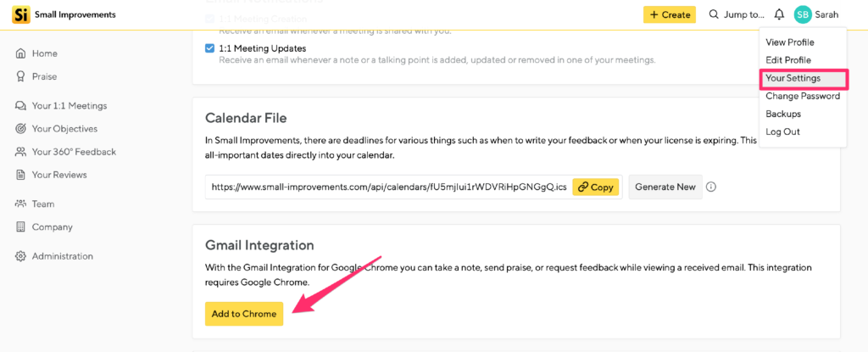868x352 pixels.
Task: Open the Team text link
Action: pyautogui.click(x=43, y=204)
